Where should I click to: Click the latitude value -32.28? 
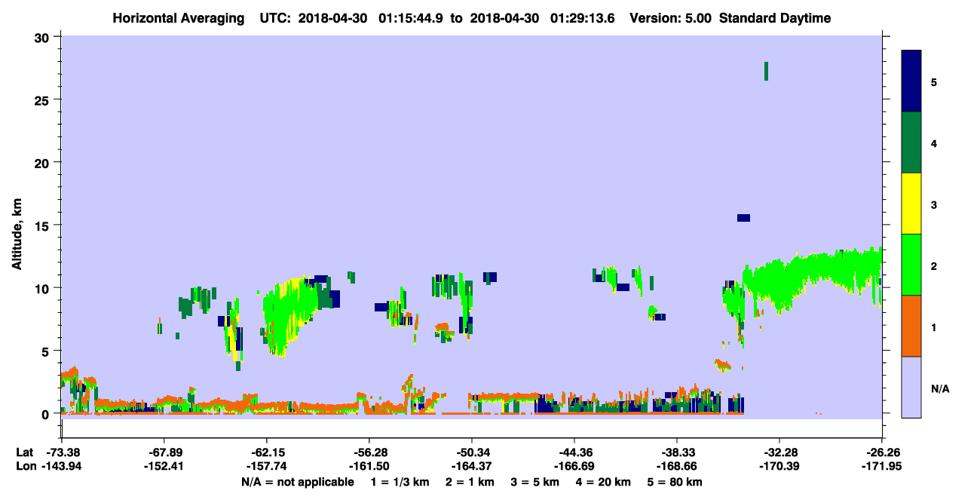click(779, 452)
